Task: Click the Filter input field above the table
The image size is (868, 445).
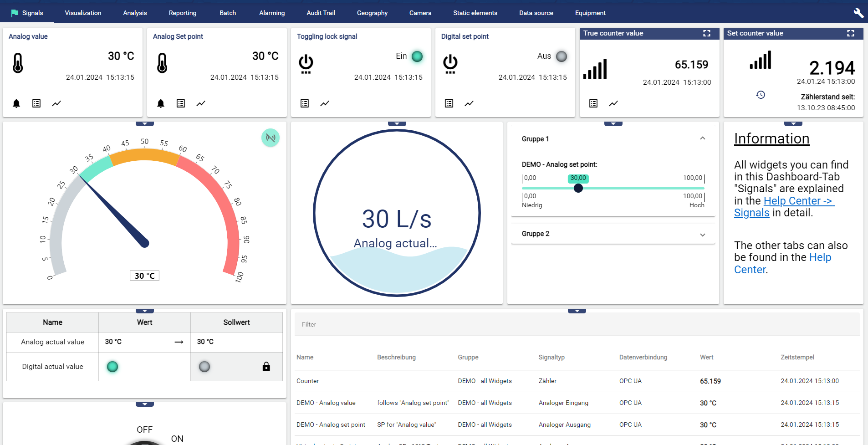Action: [577, 324]
